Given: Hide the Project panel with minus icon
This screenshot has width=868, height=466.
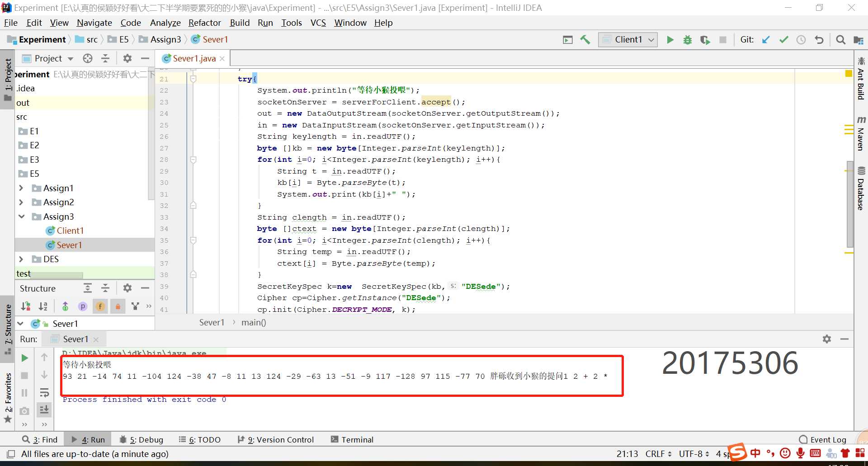Looking at the screenshot, I should point(145,58).
